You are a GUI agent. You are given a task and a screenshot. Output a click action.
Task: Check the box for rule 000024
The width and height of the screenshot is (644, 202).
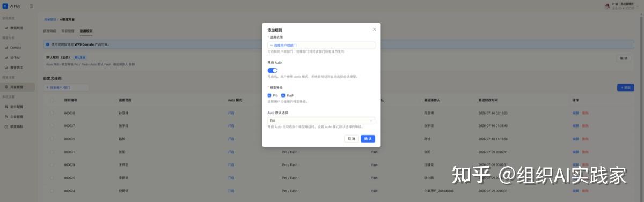pyautogui.click(x=52, y=190)
